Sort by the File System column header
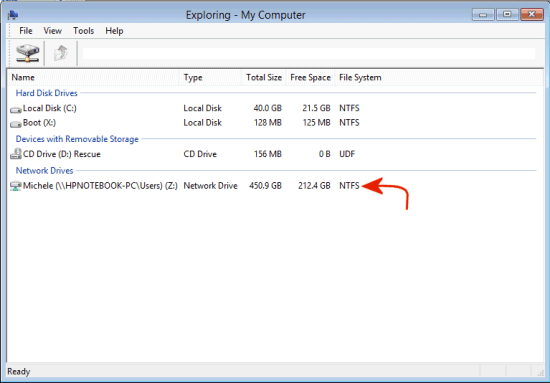Viewport: 550px width, 383px height. point(360,78)
